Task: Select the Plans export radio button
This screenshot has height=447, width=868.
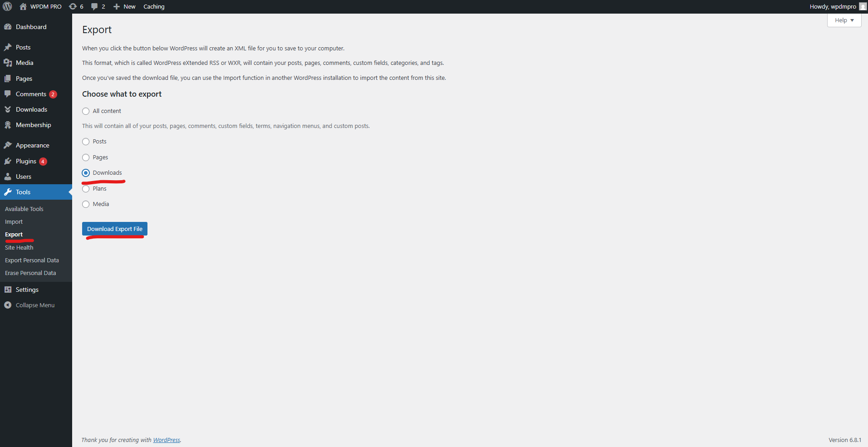Action: point(86,189)
